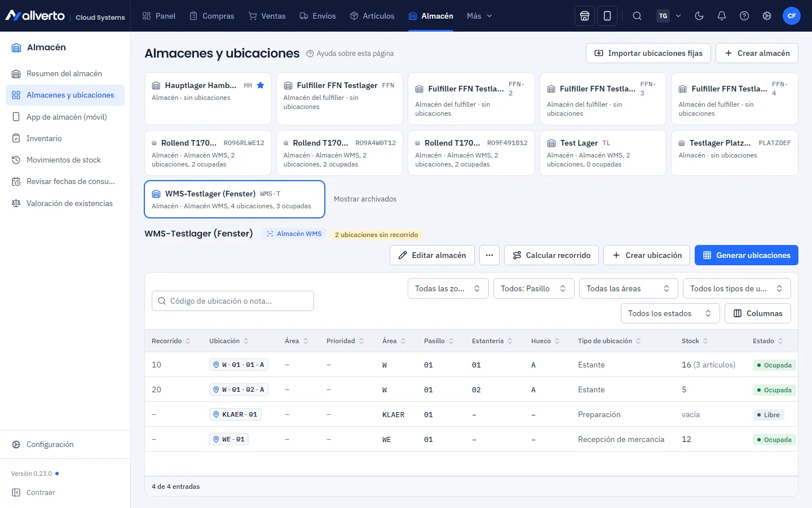The height and width of the screenshot is (508, 812).
Task: Open settings gear in top bar
Action: pyautogui.click(x=767, y=16)
